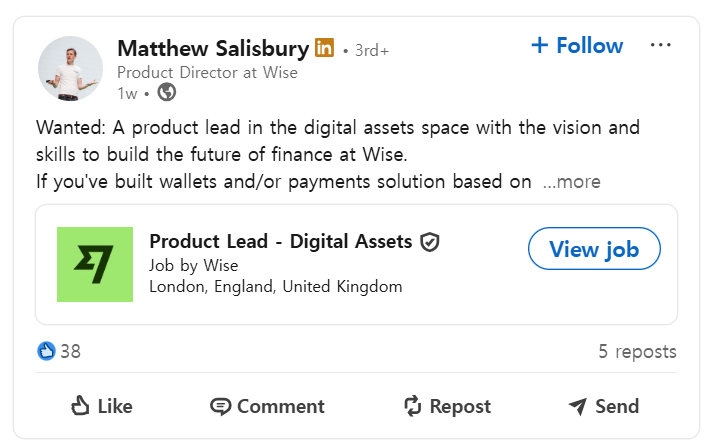The width and height of the screenshot is (724, 448).
Task: Open Matthew Salisbury's profile photo
Action: pyautogui.click(x=70, y=69)
